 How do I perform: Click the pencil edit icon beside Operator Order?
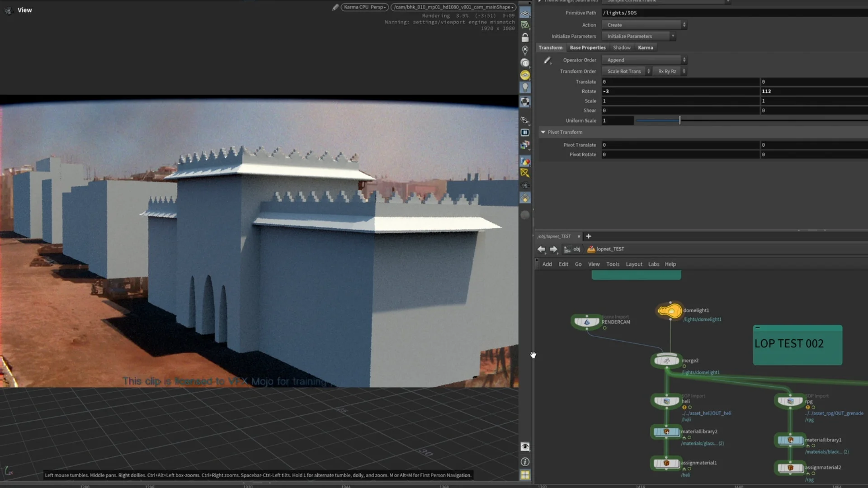tap(547, 60)
